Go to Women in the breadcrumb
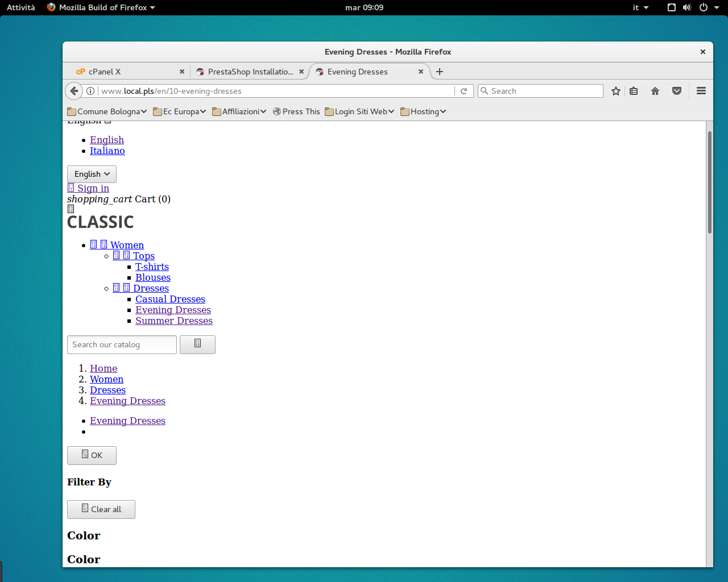Viewport: 728px width, 582px height. pyautogui.click(x=106, y=379)
